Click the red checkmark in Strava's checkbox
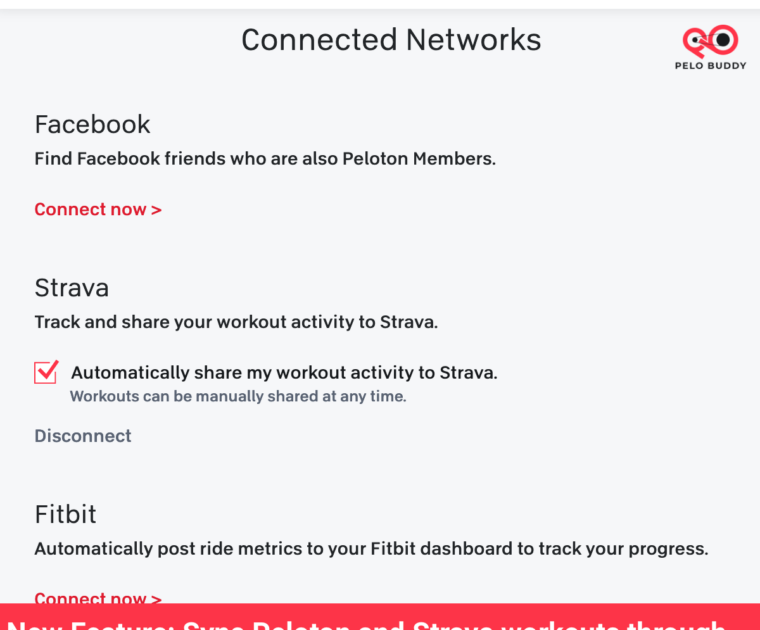The image size is (760, 630). tap(47, 370)
